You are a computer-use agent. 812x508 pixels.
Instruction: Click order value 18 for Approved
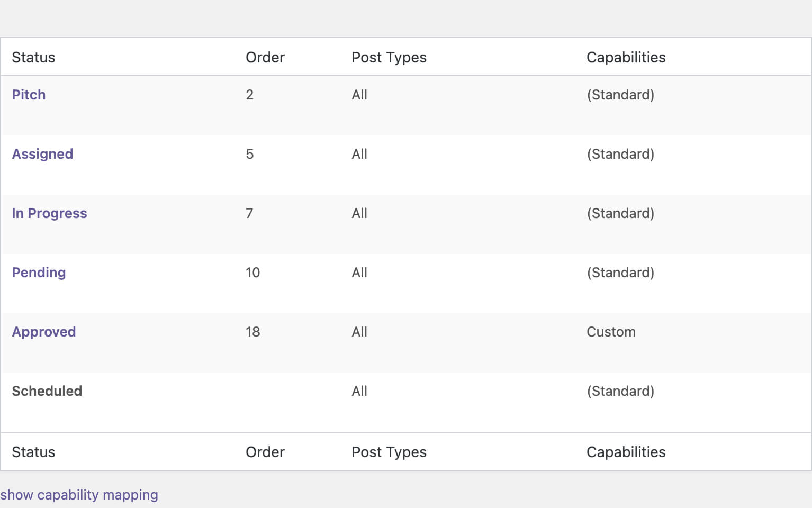click(252, 332)
